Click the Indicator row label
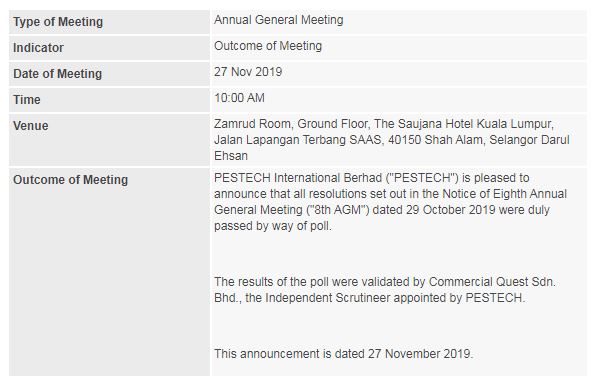 tap(38, 48)
